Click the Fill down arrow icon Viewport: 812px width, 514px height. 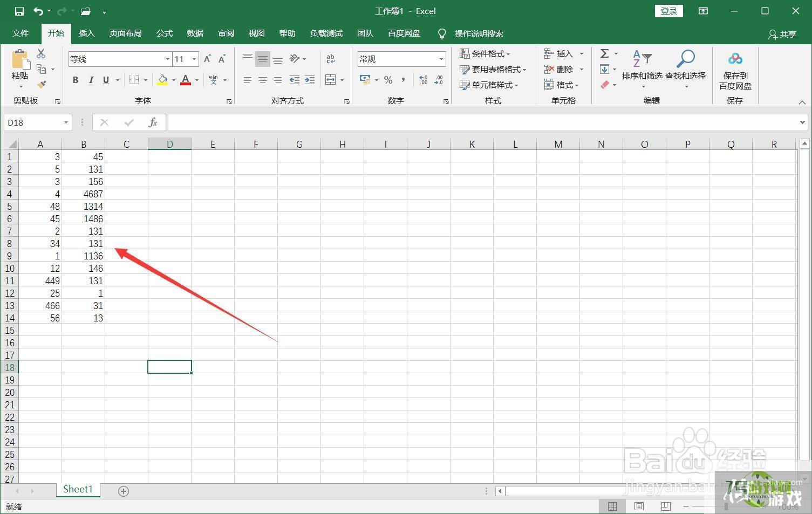(x=605, y=69)
